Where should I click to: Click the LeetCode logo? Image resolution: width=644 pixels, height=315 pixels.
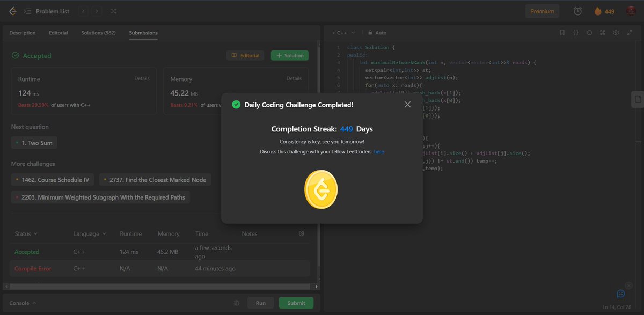[12, 11]
